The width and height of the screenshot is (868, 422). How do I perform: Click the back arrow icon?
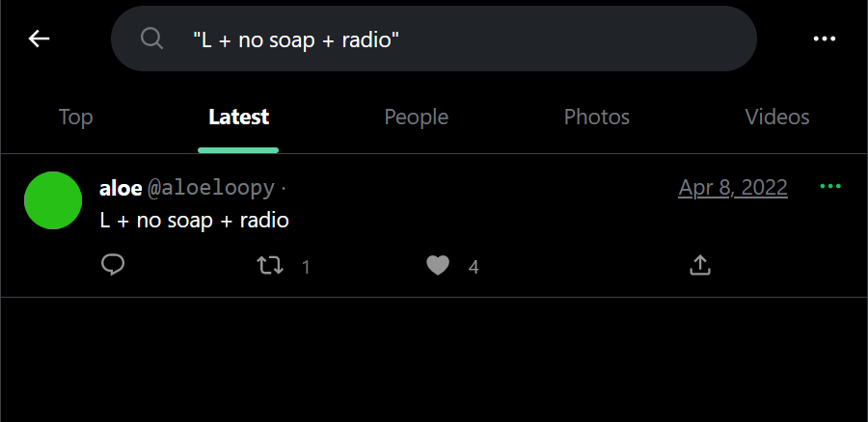pyautogui.click(x=39, y=39)
